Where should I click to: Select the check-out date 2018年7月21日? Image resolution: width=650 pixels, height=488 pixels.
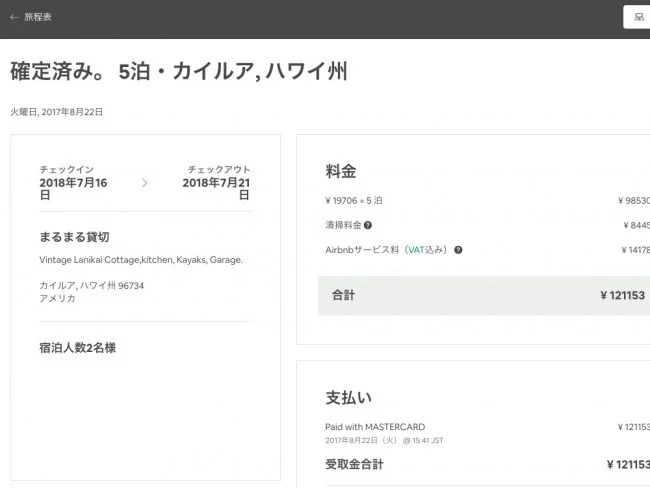[x=216, y=189]
